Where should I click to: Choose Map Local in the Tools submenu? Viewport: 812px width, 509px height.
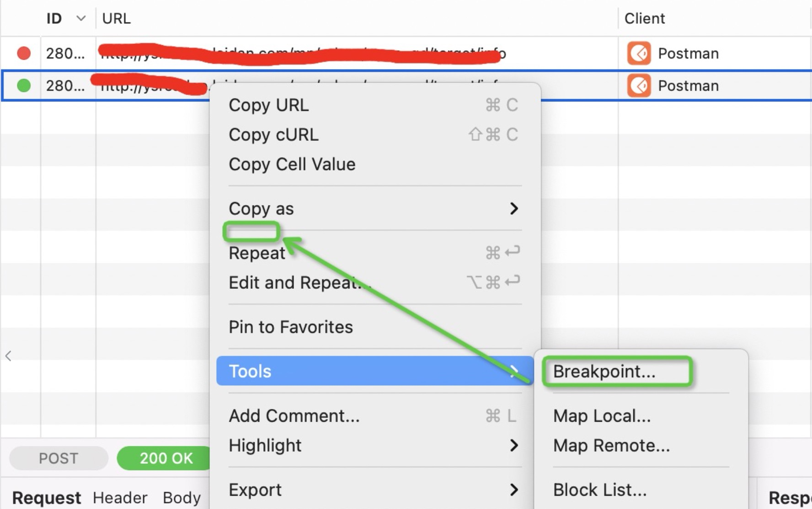[x=602, y=416]
